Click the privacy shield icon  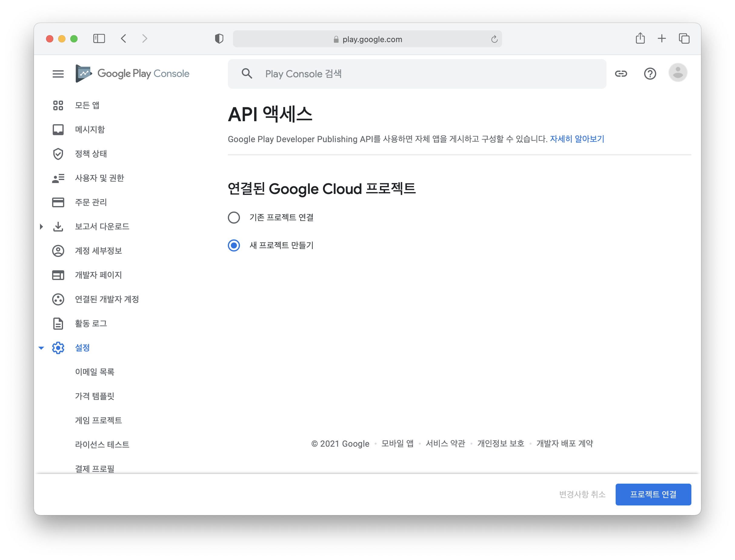(219, 39)
